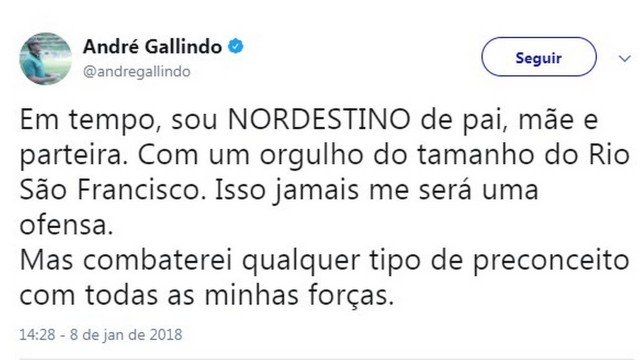Open the time 14:28 in timestamp
The height and width of the screenshot is (360, 640).
37,335
